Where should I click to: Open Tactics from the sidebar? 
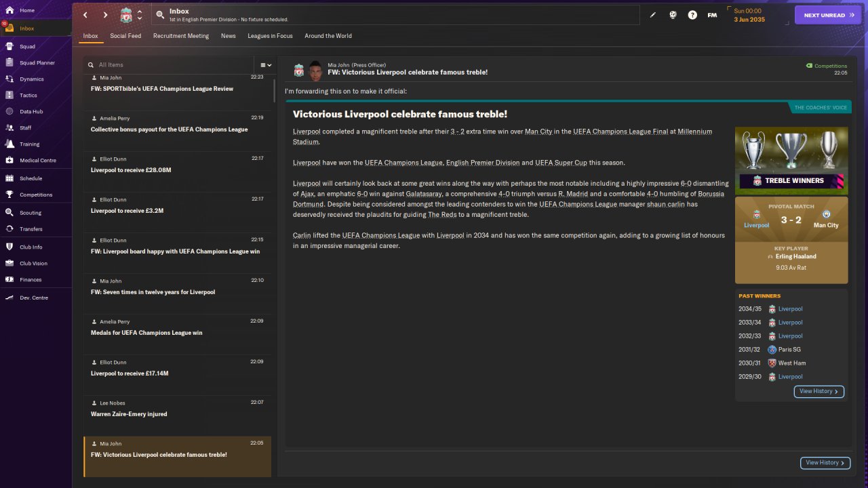[x=28, y=96]
